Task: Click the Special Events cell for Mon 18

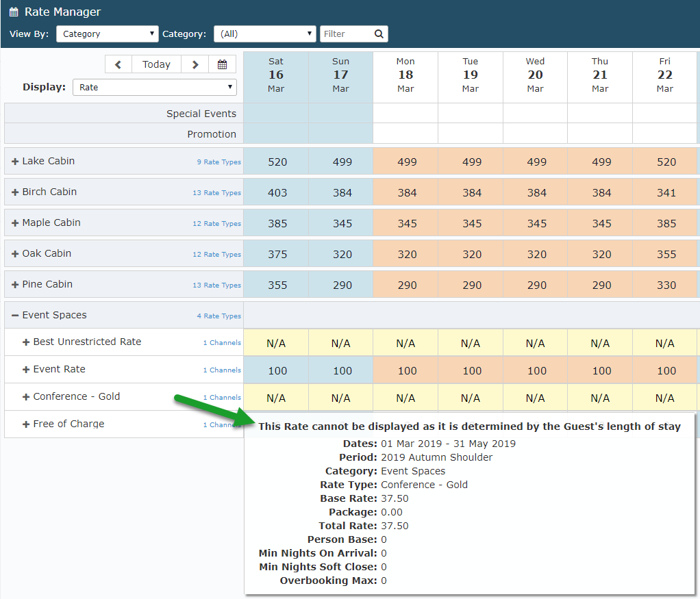Action: tap(405, 114)
